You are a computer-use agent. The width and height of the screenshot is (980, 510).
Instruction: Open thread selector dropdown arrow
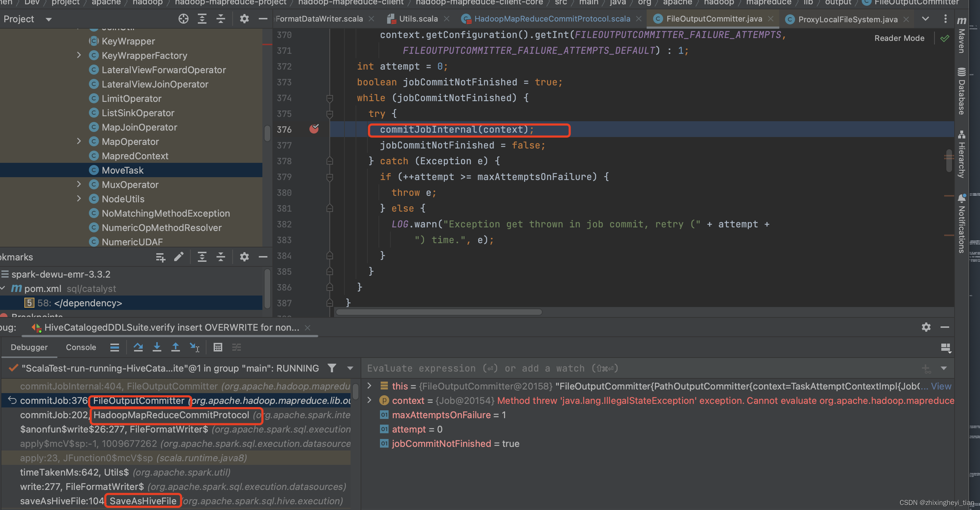tap(350, 368)
